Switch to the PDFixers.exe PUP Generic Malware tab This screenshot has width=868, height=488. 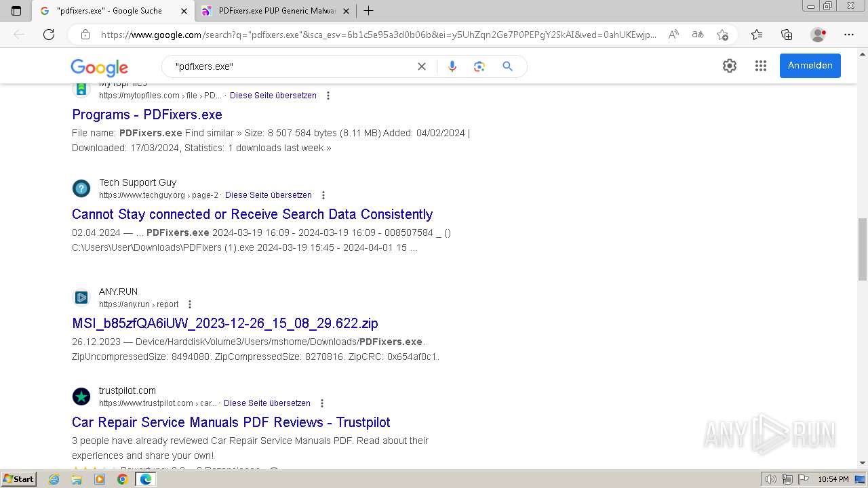coord(275,11)
